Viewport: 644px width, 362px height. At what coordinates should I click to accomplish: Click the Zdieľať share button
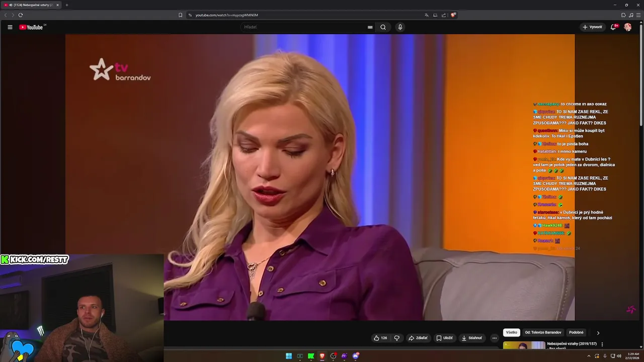(x=418, y=338)
